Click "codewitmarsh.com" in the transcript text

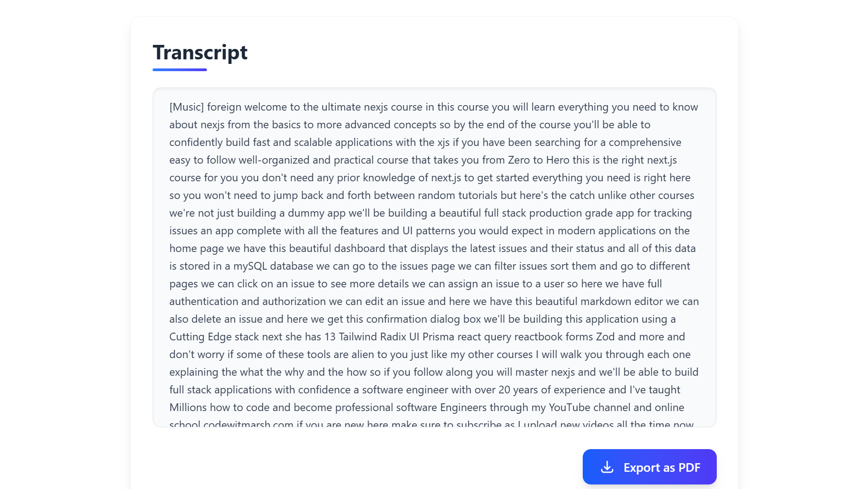249,424
